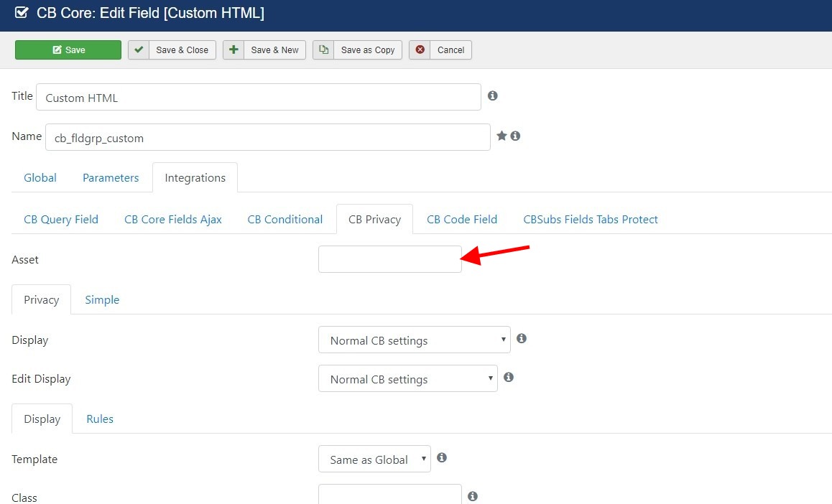
Task: Click the info icon beside Class field
Action: click(473, 496)
